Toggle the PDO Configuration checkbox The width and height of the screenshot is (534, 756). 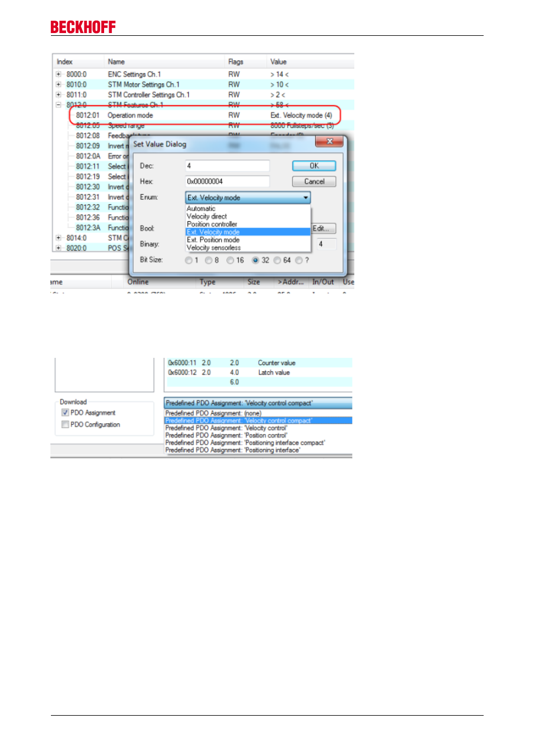pyautogui.click(x=65, y=424)
